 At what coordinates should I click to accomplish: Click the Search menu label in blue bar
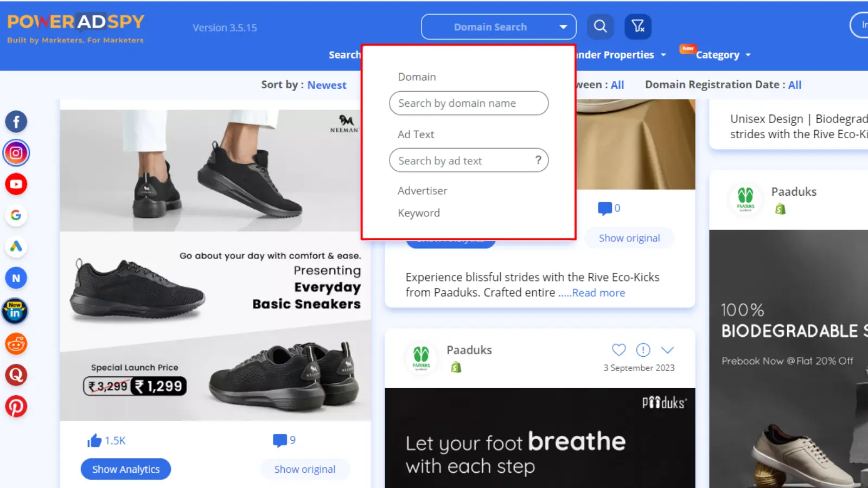pos(344,55)
